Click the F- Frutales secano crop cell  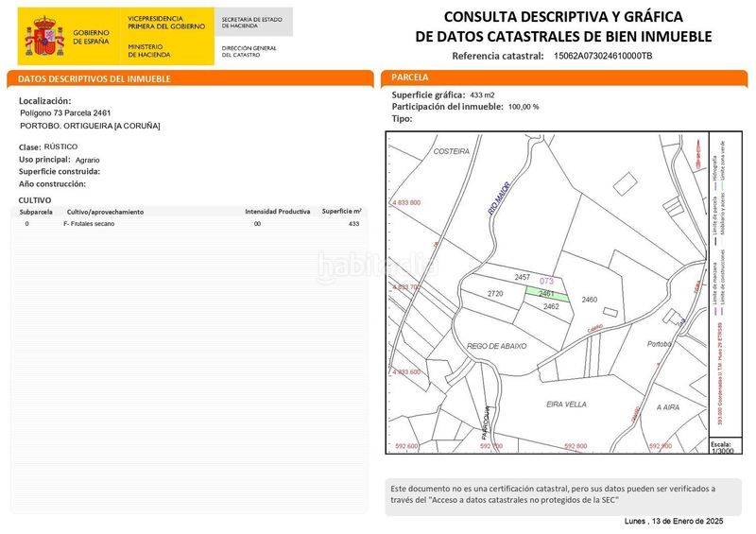pyautogui.click(x=89, y=224)
